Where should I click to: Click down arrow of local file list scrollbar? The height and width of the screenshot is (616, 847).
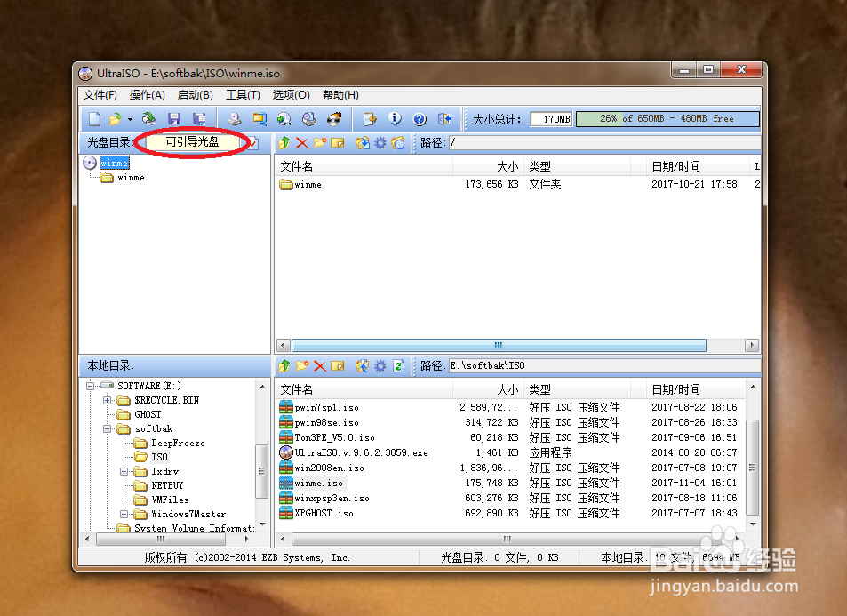[753, 524]
